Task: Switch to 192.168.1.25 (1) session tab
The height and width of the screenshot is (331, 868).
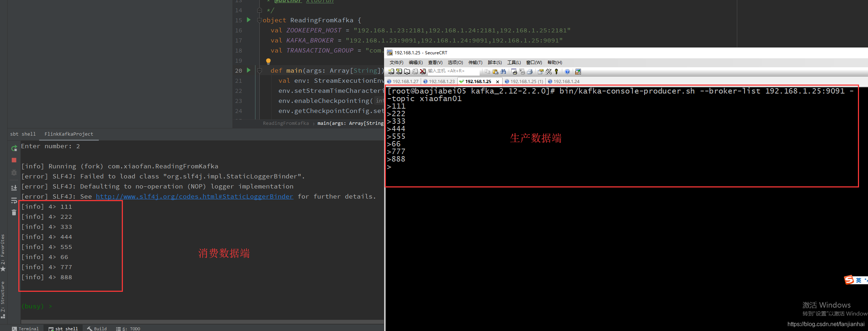Action: click(524, 81)
